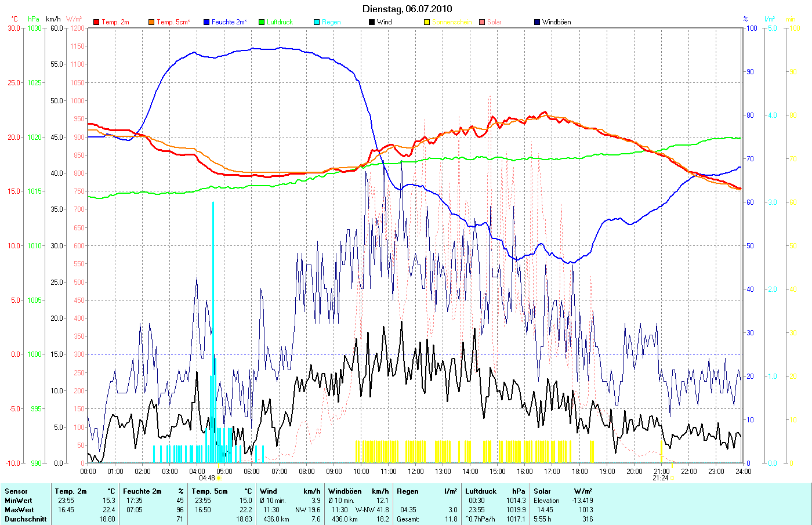The height and width of the screenshot is (525, 812).
Task: Click the Durchschnitt row label
Action: pyautogui.click(x=26, y=519)
